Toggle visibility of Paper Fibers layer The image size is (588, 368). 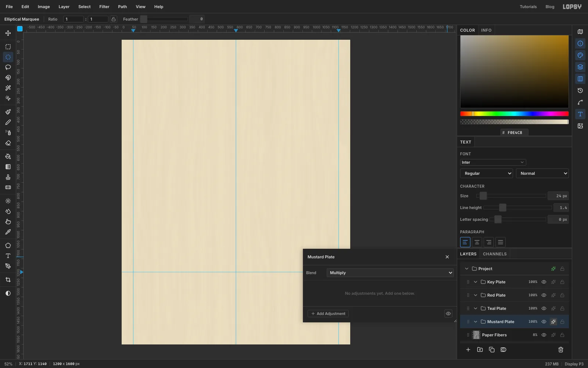tap(544, 335)
